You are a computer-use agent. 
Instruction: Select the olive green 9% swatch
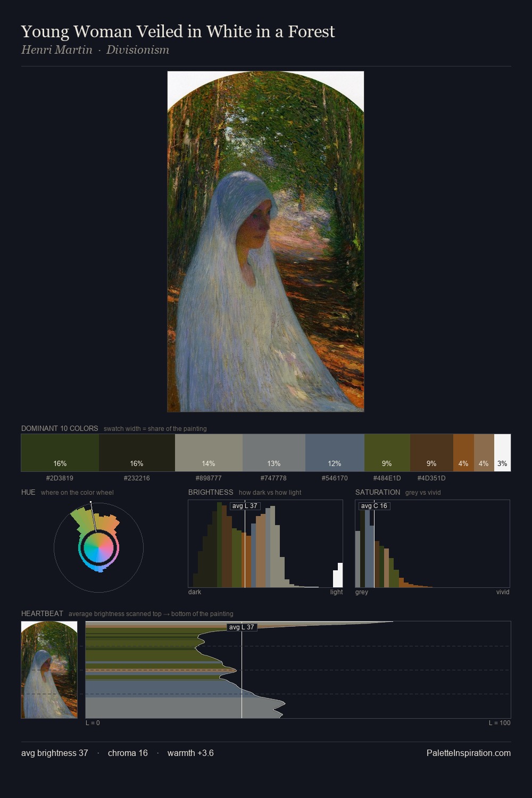(387, 453)
